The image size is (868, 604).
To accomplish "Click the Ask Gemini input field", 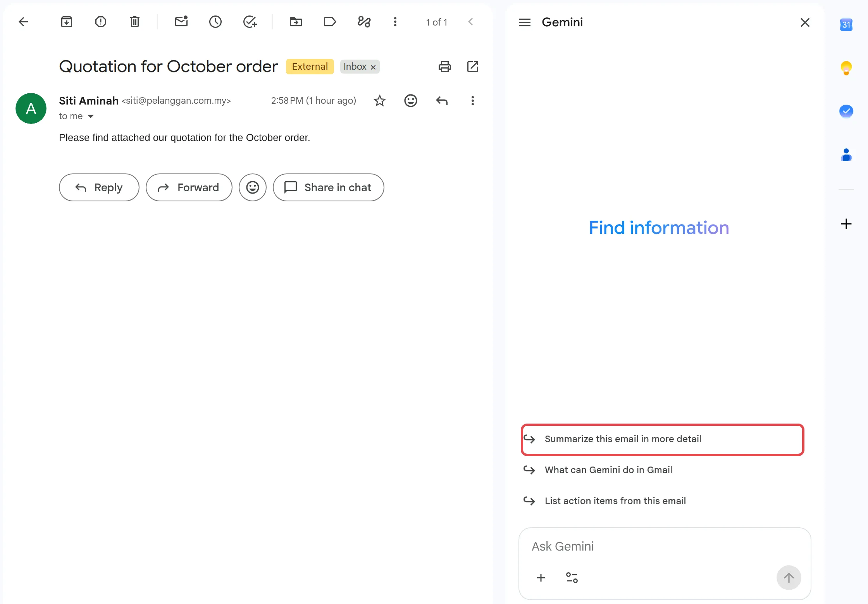I will [665, 546].
